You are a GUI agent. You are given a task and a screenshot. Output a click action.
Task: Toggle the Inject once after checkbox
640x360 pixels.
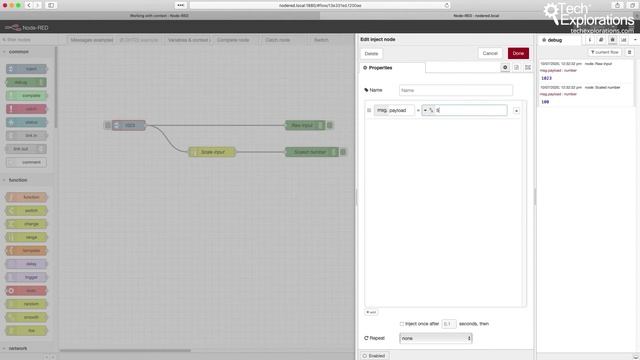[x=402, y=324]
